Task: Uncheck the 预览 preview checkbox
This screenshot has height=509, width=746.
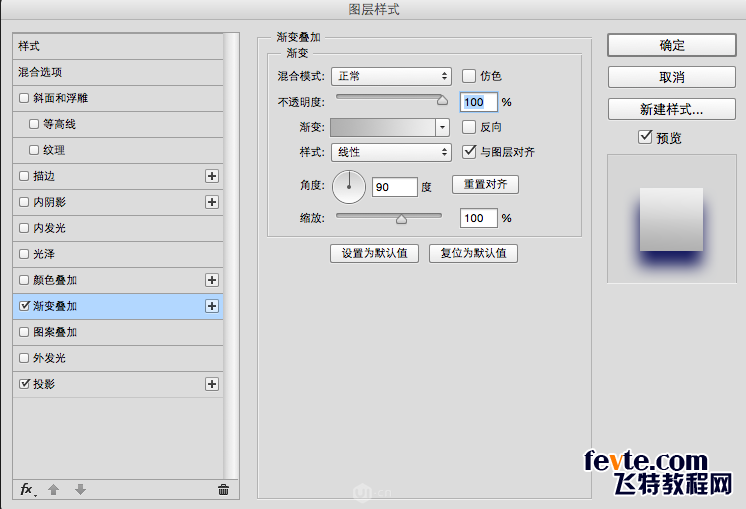Action: [x=645, y=137]
